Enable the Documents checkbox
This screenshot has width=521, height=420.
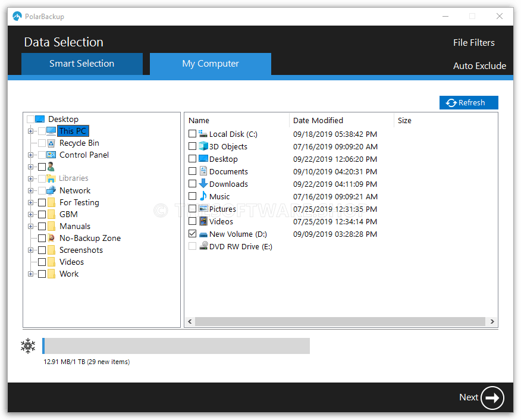coord(192,171)
